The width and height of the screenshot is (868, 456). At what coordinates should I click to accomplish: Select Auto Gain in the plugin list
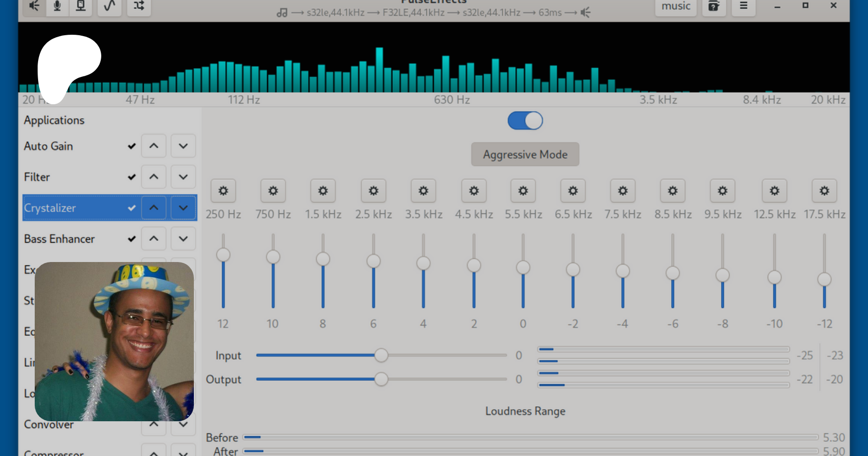[49, 146]
